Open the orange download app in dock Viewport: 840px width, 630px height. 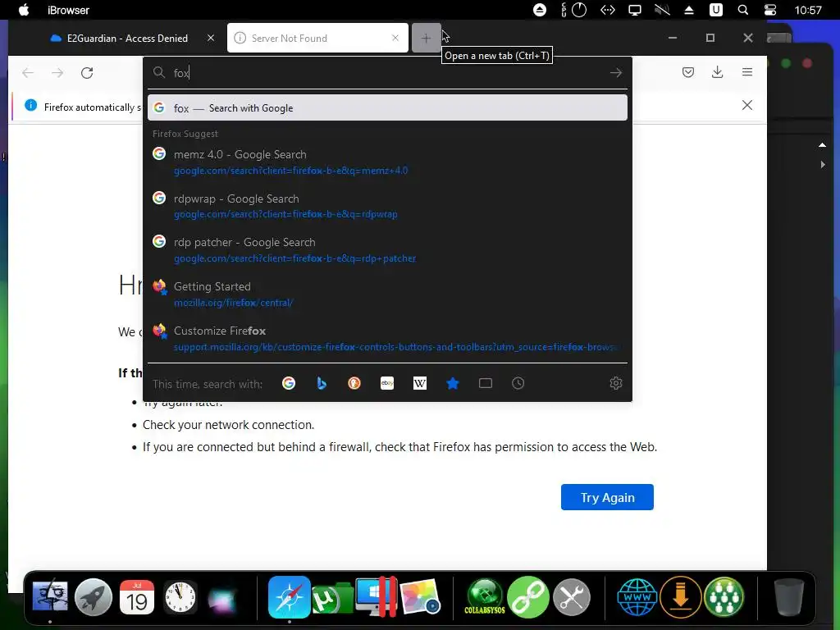click(680, 596)
